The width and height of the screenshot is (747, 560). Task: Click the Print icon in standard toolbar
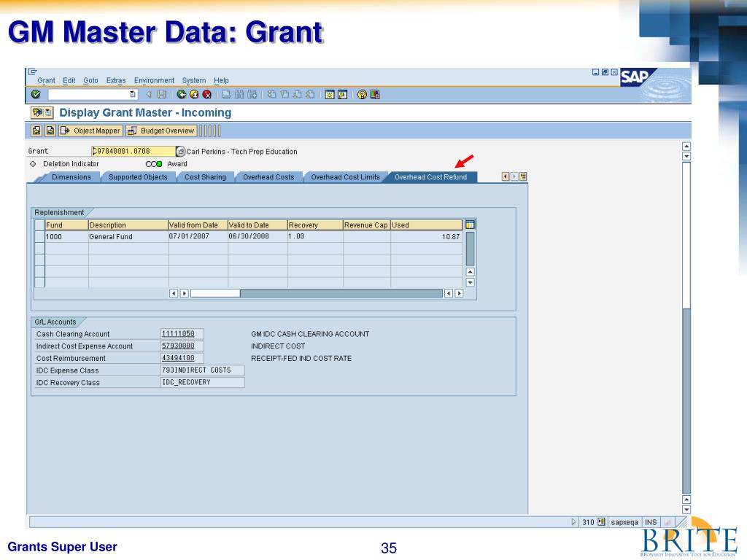click(x=227, y=94)
